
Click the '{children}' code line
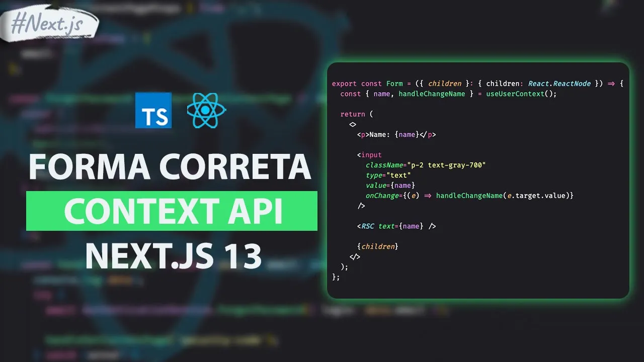(x=378, y=246)
